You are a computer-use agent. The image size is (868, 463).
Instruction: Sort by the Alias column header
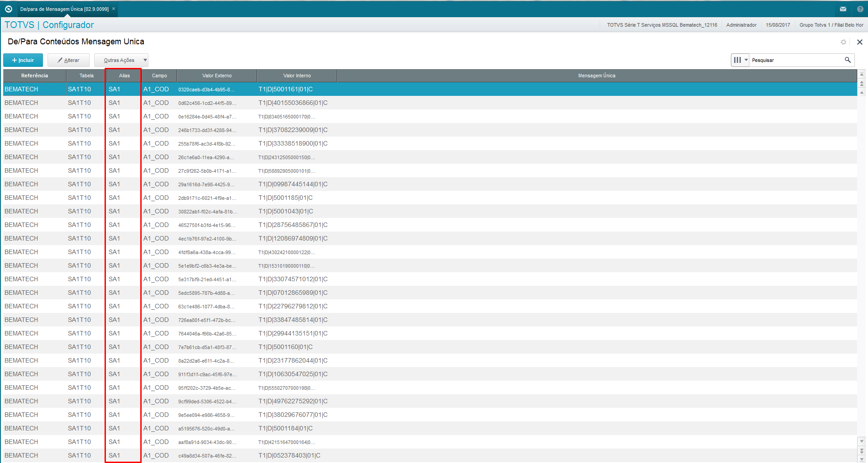[x=124, y=76]
